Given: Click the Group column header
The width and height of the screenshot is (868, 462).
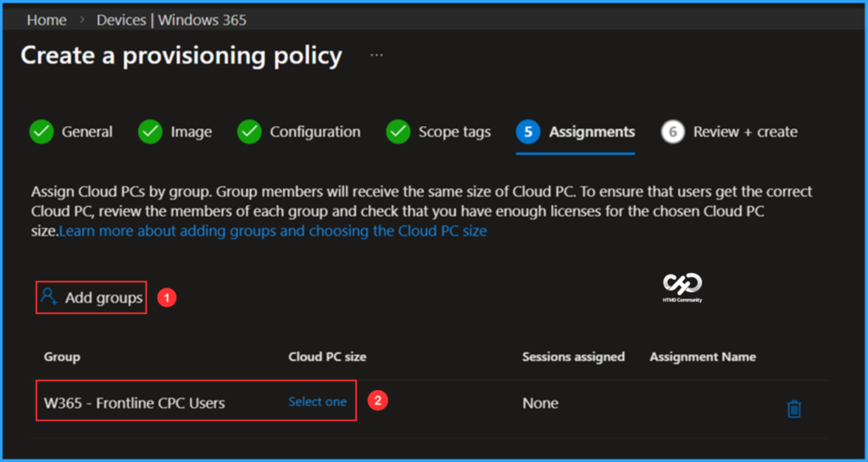Looking at the screenshot, I should click(x=62, y=357).
